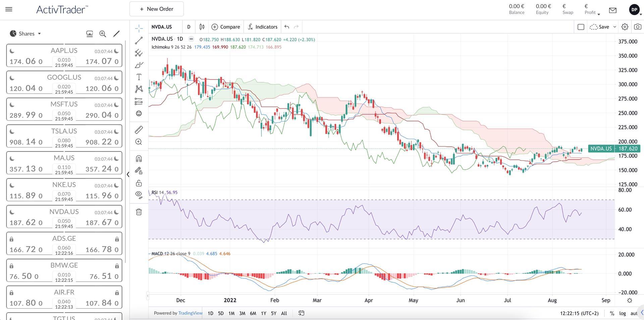
Task: Open the candlestick chart style selector
Action: [x=202, y=27]
